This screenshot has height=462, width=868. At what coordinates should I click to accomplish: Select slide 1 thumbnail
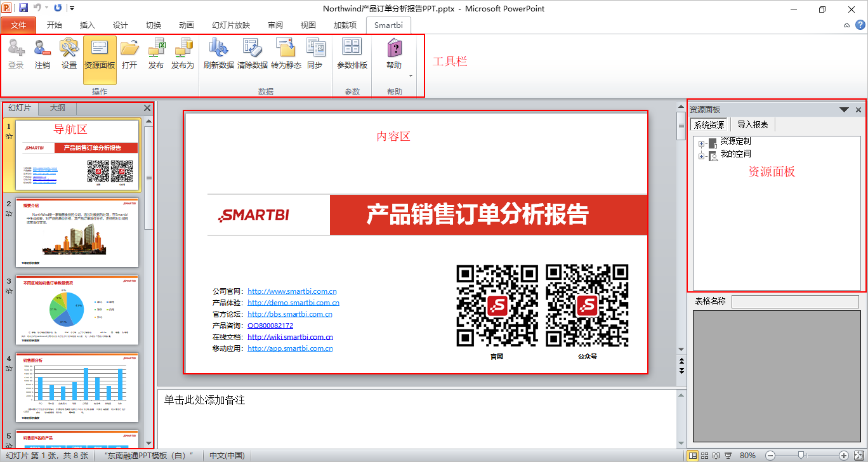[77, 155]
